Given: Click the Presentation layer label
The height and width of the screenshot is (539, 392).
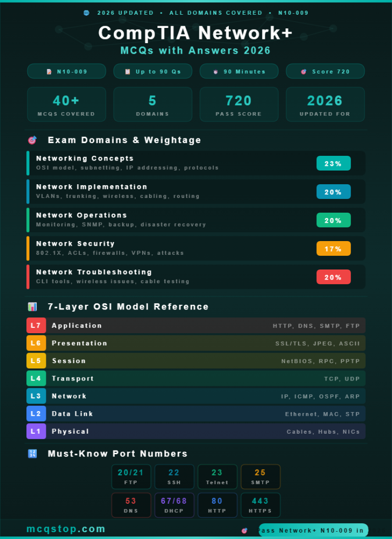Looking at the screenshot, I should pos(79,343).
